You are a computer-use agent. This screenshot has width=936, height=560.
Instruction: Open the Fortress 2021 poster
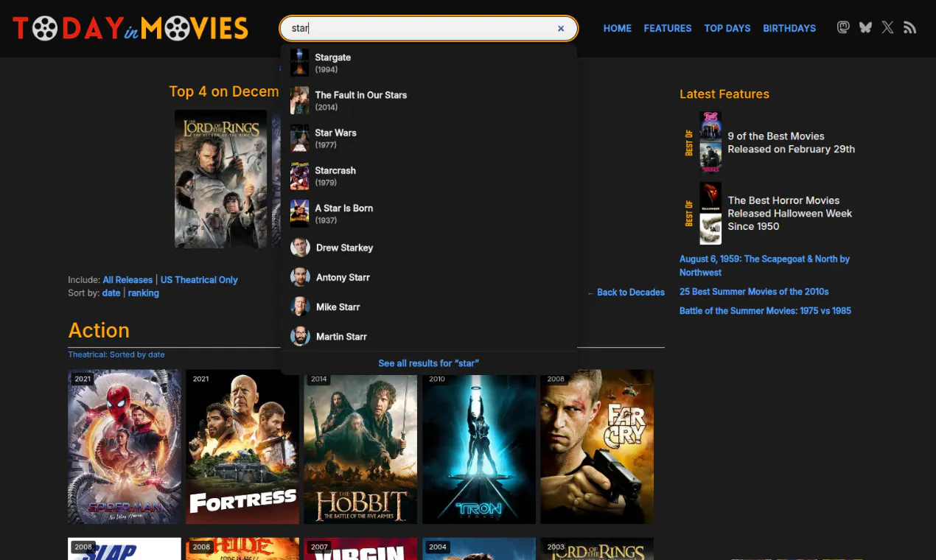click(x=242, y=447)
